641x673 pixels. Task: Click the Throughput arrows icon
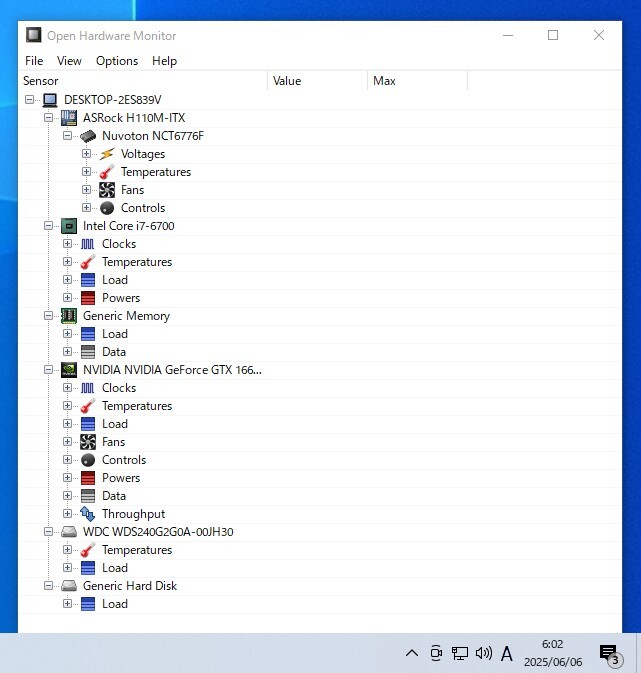88,514
